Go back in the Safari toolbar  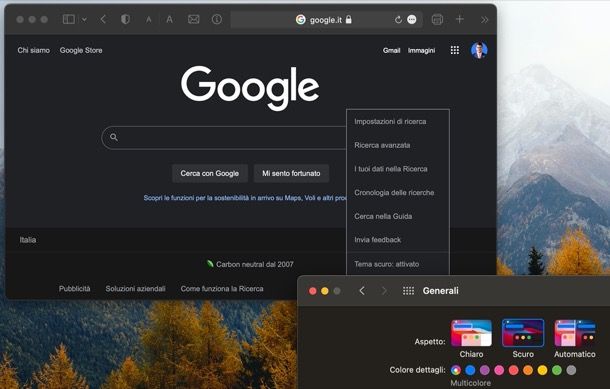point(103,19)
